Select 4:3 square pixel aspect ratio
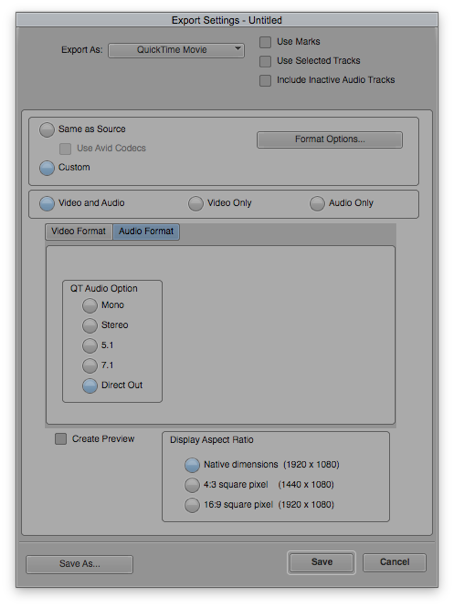Viewport: 454px width, 607px height. [192, 485]
